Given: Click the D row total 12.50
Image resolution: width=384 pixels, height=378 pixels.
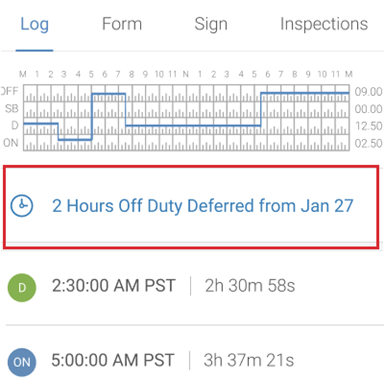Looking at the screenshot, I should [368, 126].
